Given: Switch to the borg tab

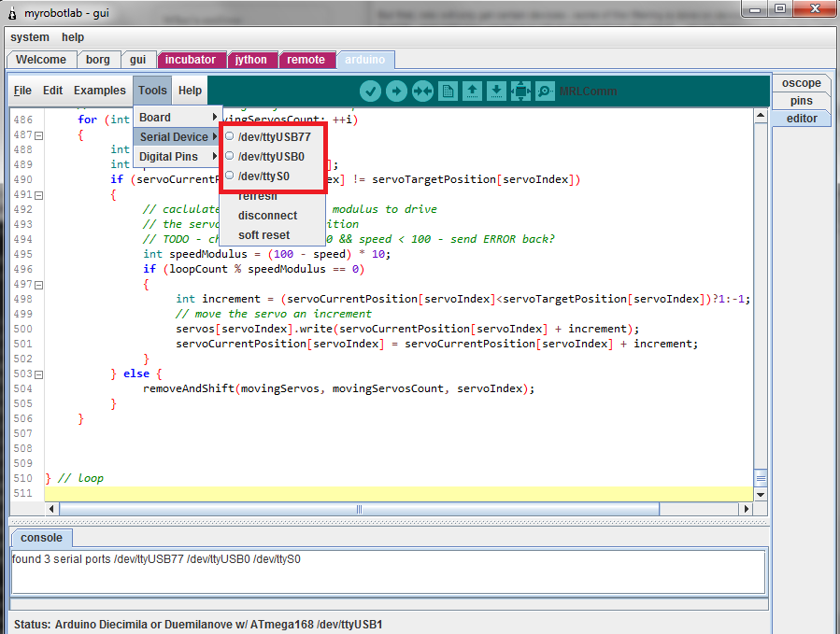Looking at the screenshot, I should (98, 60).
